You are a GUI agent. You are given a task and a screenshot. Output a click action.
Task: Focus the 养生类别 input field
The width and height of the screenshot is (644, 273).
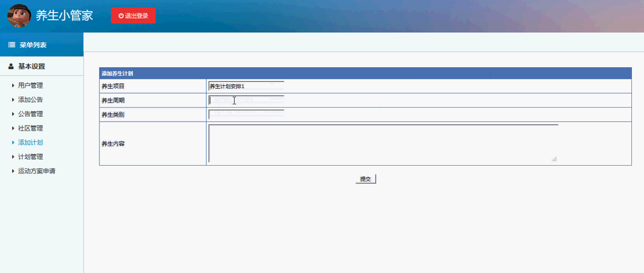pos(247,114)
